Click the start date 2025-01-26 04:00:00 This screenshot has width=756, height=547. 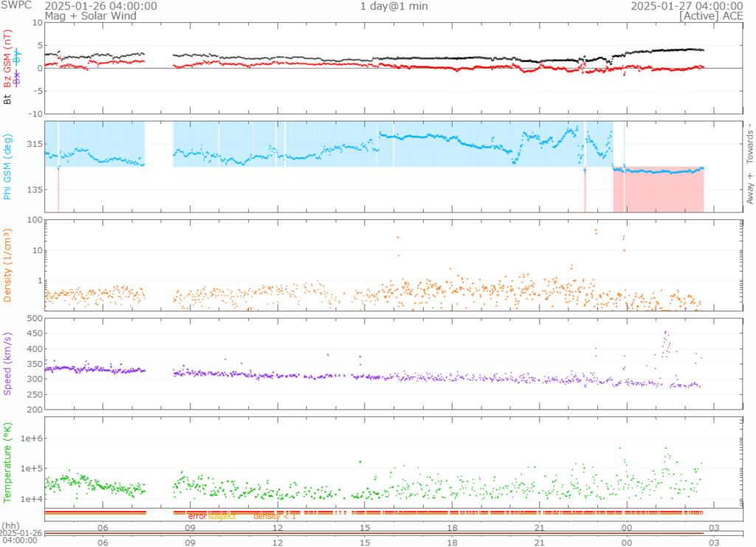pos(100,6)
